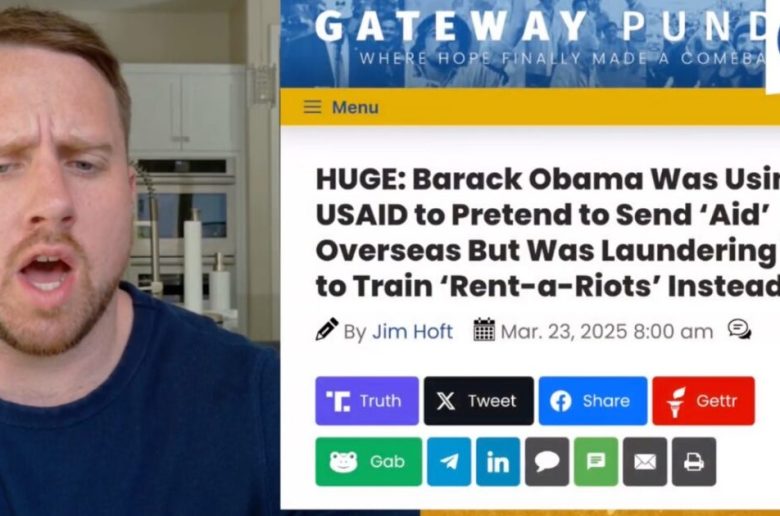Open the hamburger Menu icon
This screenshot has height=516, width=780.
point(312,107)
